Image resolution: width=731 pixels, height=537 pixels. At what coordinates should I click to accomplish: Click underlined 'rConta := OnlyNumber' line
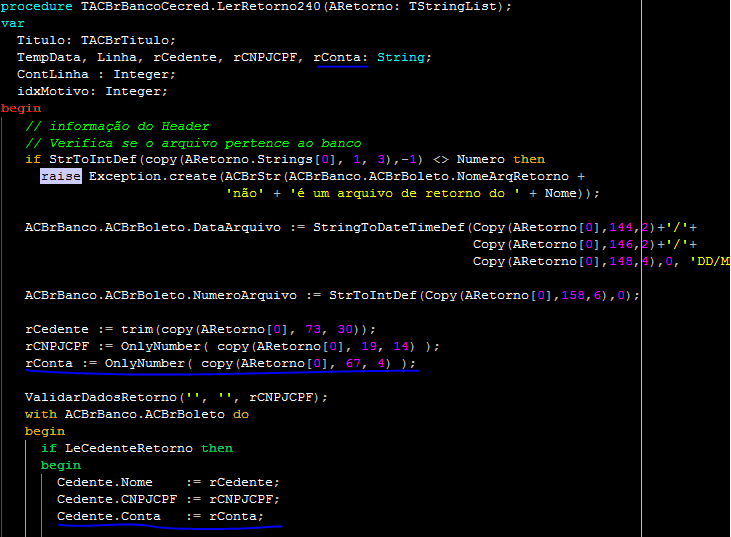221,364
